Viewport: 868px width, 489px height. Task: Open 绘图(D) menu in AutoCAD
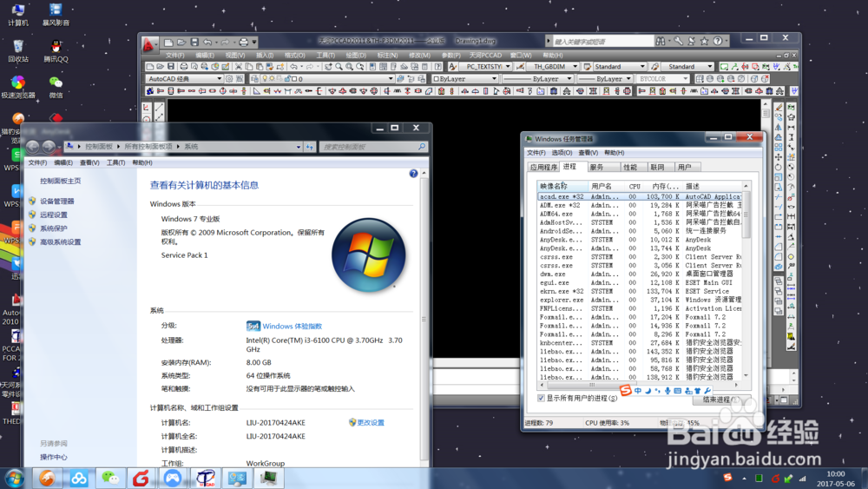point(355,56)
